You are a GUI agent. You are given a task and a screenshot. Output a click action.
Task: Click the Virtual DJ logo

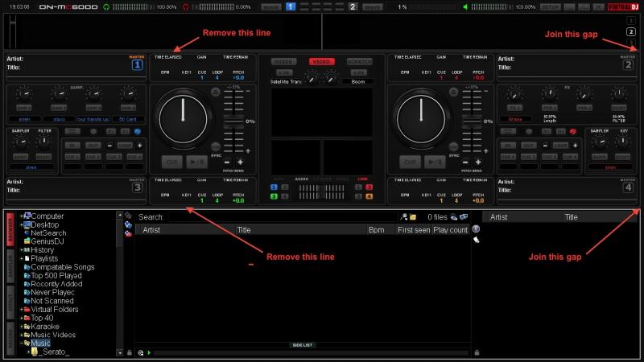pos(623,7)
